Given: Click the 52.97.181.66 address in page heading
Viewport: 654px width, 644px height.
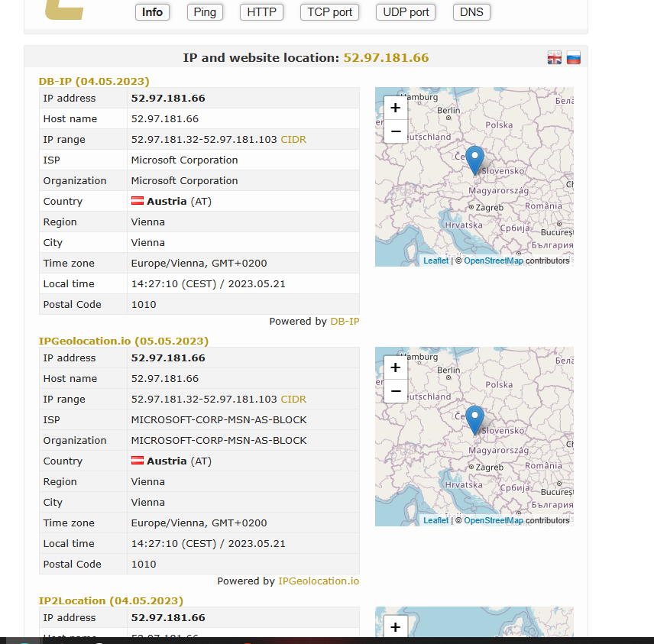Looking at the screenshot, I should point(386,57).
